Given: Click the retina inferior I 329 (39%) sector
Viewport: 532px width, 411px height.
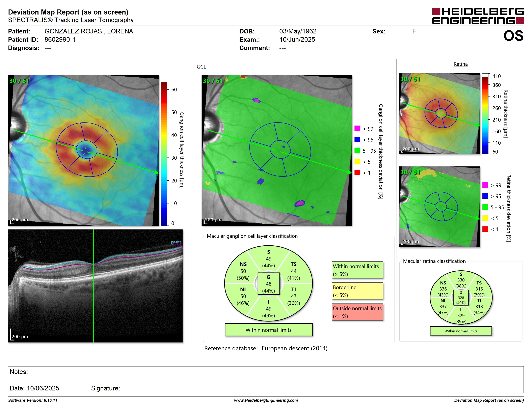Looking at the screenshot, I should point(461,315).
